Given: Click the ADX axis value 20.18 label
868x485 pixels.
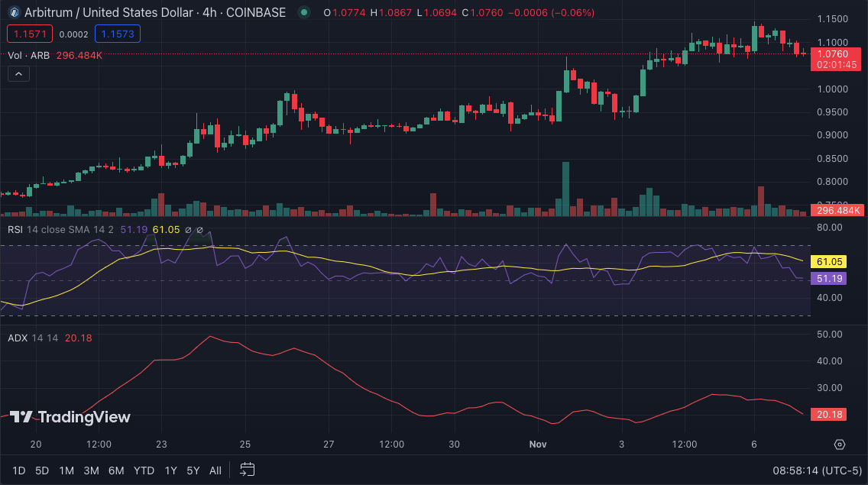Looking at the screenshot, I should tap(829, 414).
